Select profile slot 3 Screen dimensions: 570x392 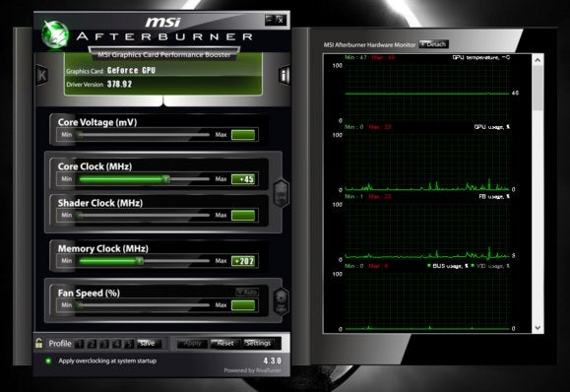tap(104, 344)
